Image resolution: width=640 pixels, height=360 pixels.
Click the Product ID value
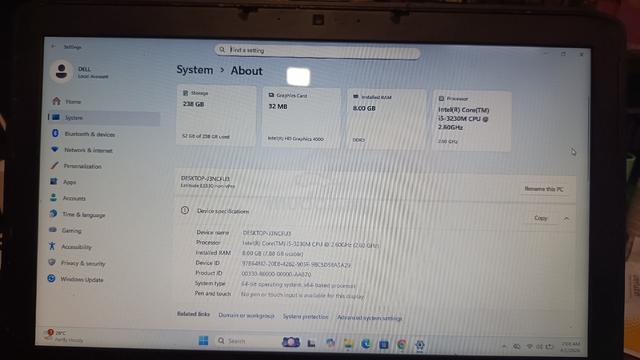(276, 274)
